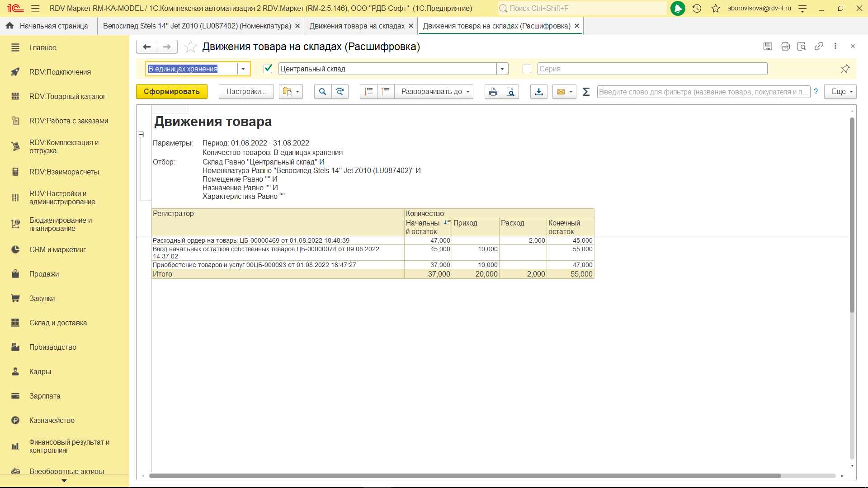This screenshot has width=868, height=488.
Task: Open Склад и доставка sidebar section
Action: click(58, 323)
